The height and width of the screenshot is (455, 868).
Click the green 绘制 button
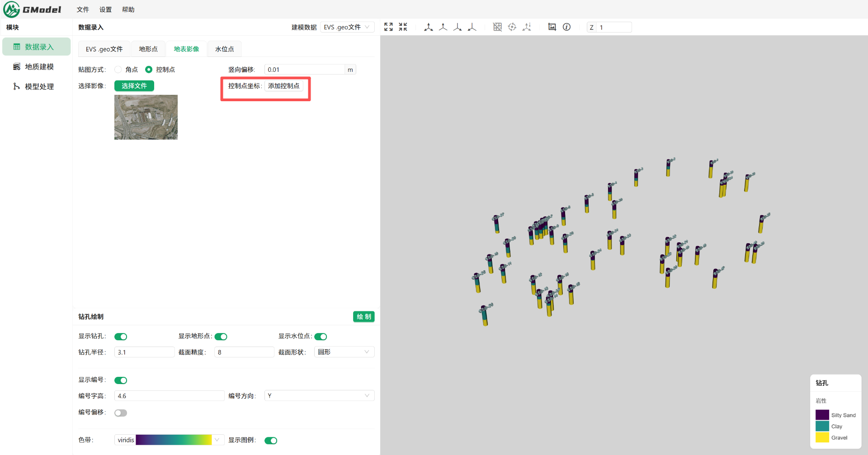(x=363, y=317)
